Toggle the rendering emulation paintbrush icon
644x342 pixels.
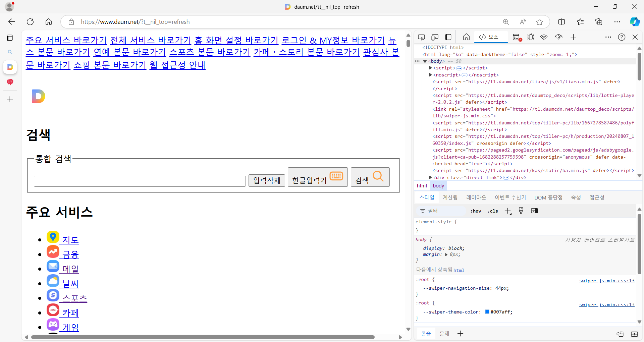pos(521,211)
